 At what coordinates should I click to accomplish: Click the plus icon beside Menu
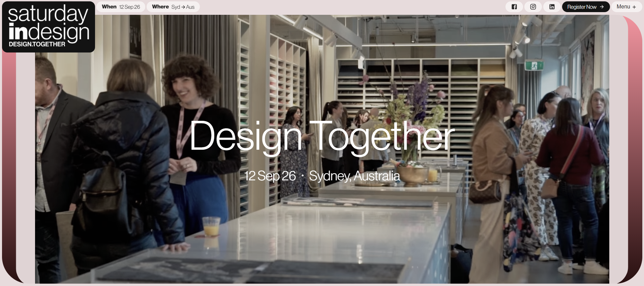(x=634, y=7)
